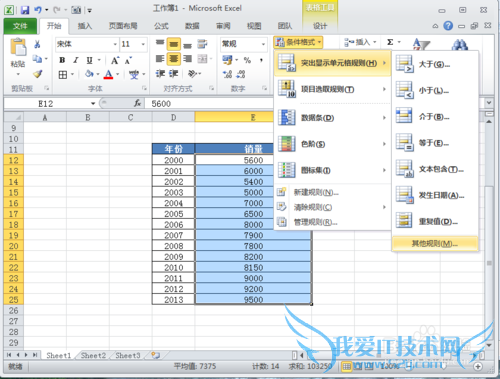Click cell with value 8200
Screen dimensions: 500x379
point(253,257)
